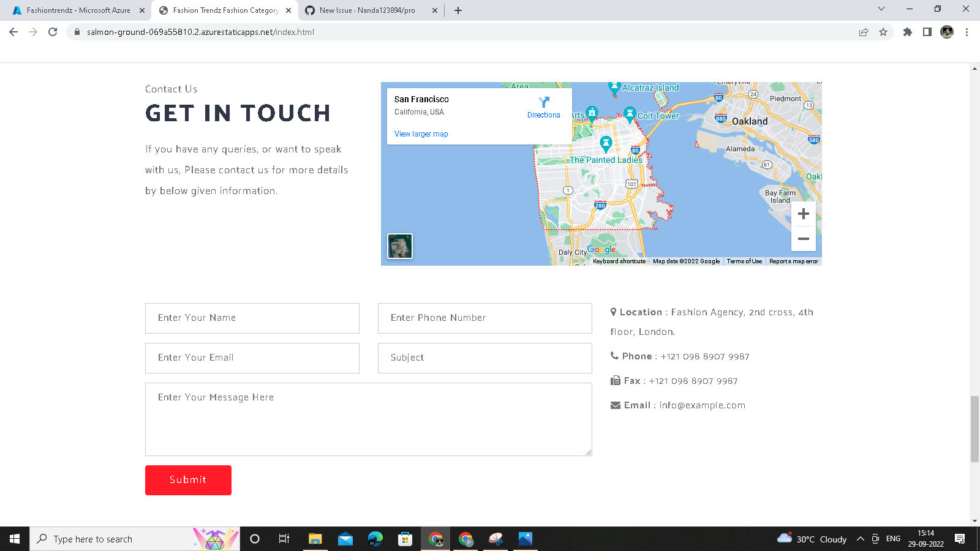This screenshot has width=980, height=551.
Task: Select the Directions icon on the map
Action: point(543,102)
